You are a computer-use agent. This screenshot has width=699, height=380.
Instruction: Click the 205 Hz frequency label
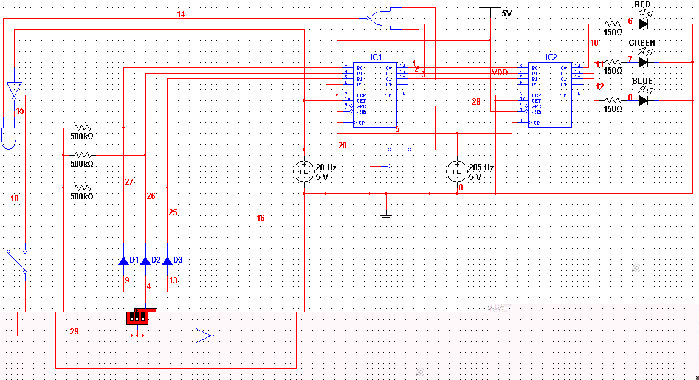[481, 168]
